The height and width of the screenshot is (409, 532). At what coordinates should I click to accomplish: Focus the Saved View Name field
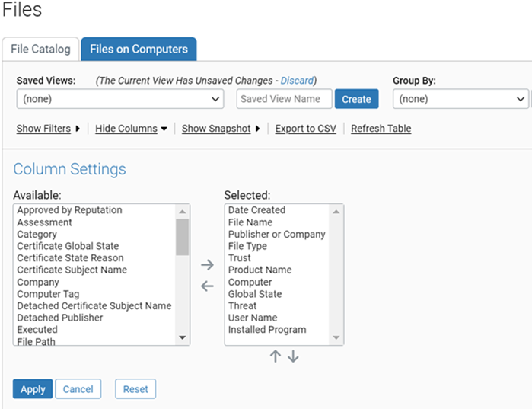284,99
